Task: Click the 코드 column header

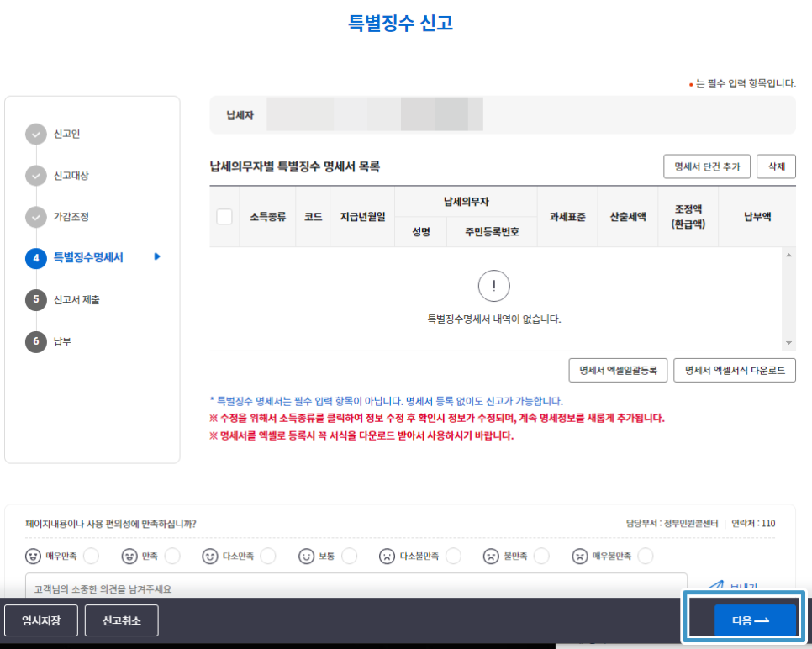Action: click(x=313, y=217)
